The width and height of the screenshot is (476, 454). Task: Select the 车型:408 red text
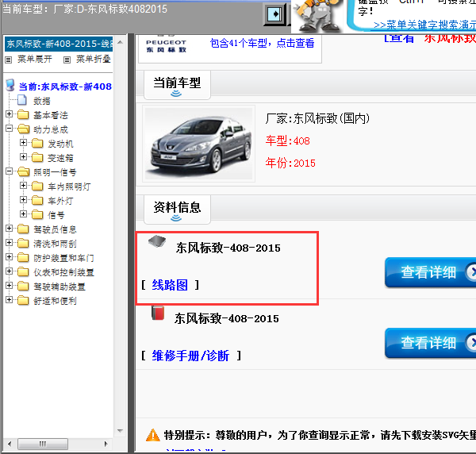point(287,141)
